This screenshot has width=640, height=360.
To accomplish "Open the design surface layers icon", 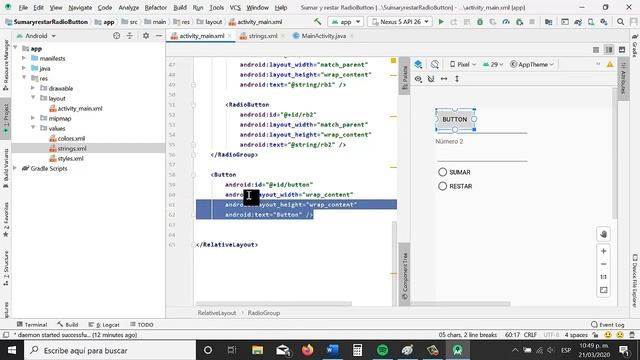I will (418, 64).
